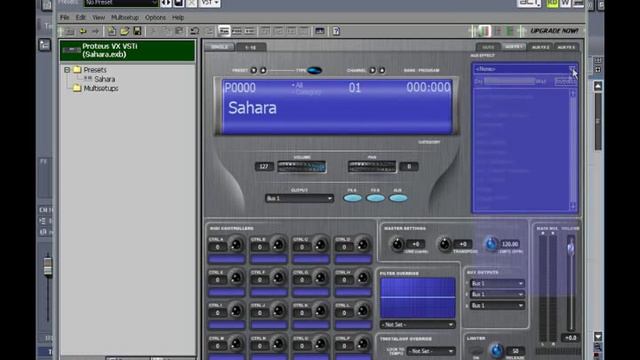This screenshot has height=360, width=640.
Task: Open the first Aux Outputs Bus 1 dropdown
Action: click(497, 283)
